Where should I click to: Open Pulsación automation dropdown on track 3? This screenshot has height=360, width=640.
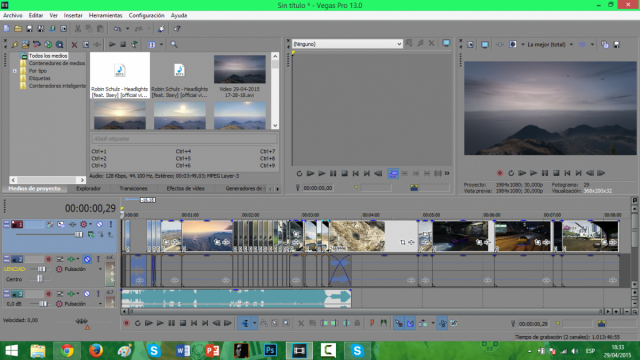pos(100,304)
